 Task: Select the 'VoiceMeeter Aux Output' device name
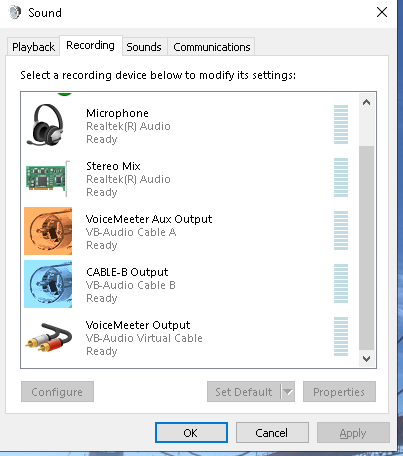coord(149,219)
